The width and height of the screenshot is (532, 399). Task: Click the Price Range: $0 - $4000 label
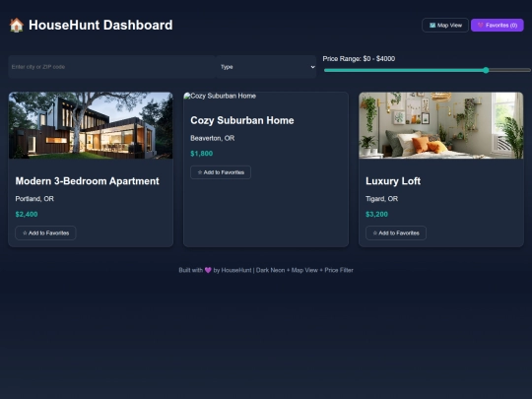[x=359, y=59]
